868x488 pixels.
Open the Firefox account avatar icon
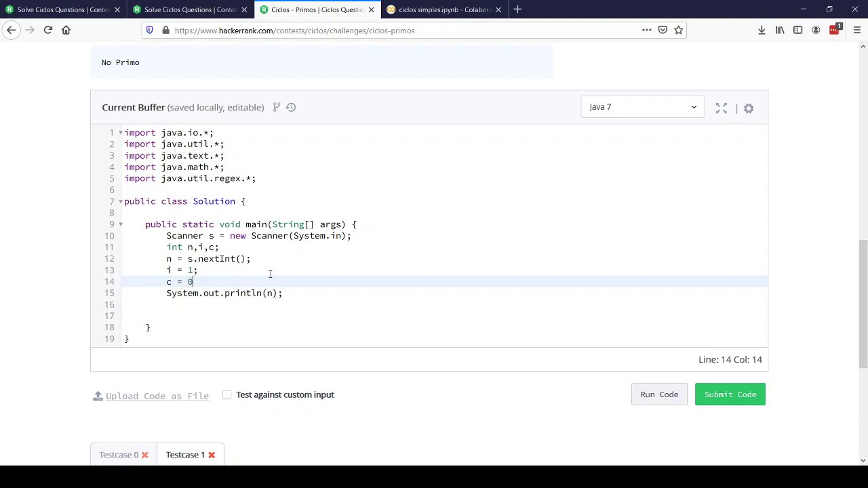(x=816, y=30)
